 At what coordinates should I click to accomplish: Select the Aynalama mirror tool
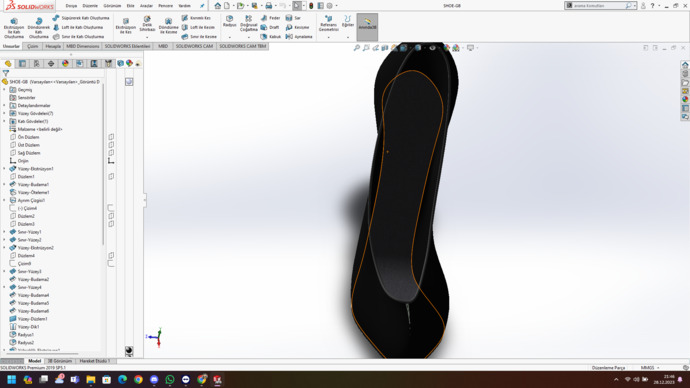coord(299,37)
